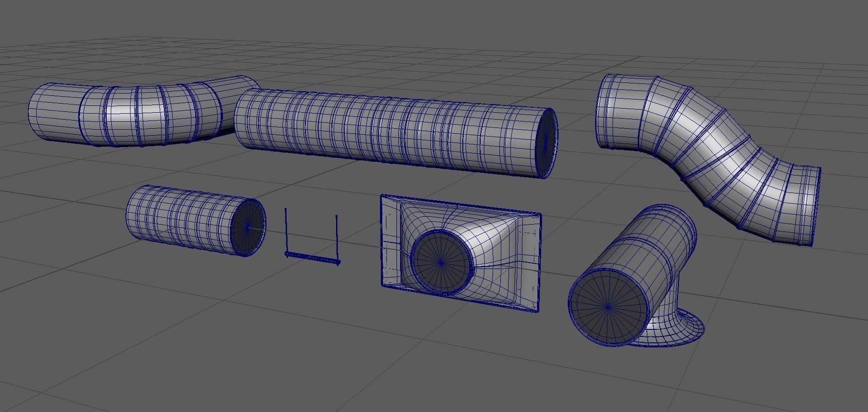This screenshot has height=412, width=868.
Task: Select the long straight duct pipe model
Action: tap(396, 133)
